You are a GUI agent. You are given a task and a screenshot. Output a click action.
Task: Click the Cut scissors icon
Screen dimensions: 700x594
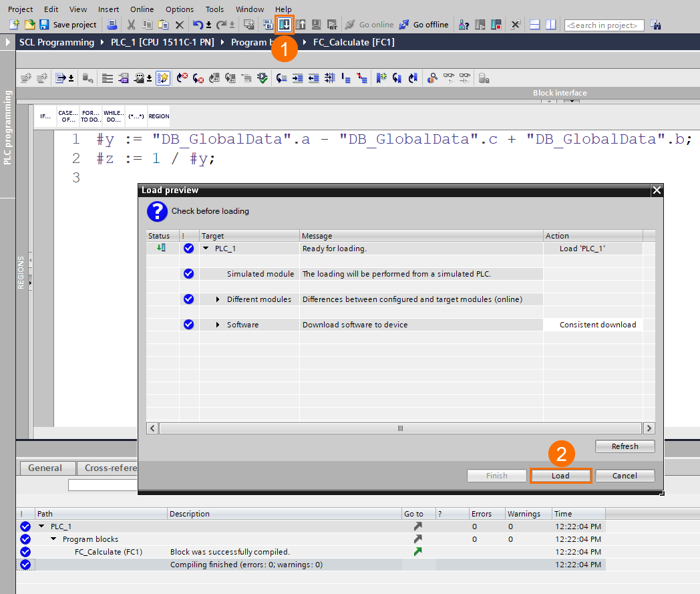coord(131,25)
